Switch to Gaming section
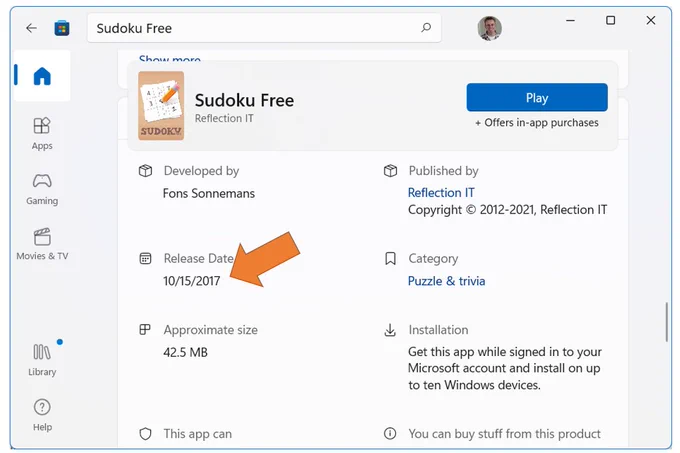 coord(42,189)
